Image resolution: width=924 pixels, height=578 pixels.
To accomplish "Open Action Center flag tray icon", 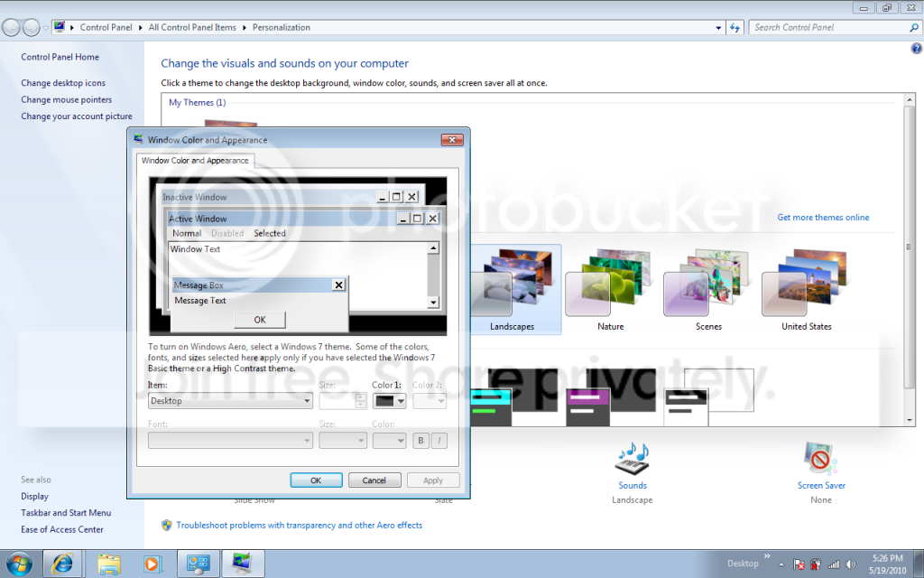I will coord(799,564).
